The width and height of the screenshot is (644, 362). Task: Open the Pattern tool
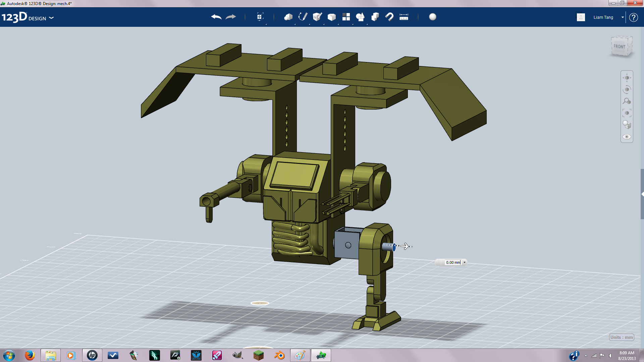click(x=346, y=17)
